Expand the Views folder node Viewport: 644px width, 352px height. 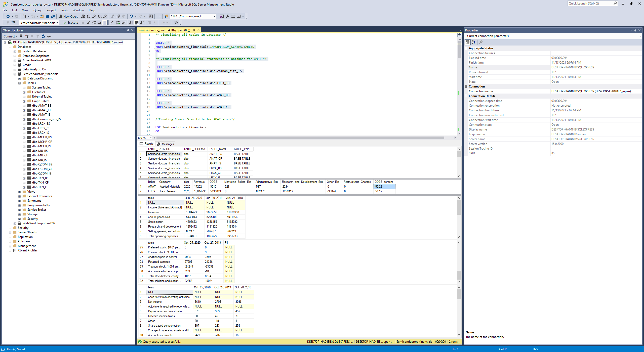(19, 192)
